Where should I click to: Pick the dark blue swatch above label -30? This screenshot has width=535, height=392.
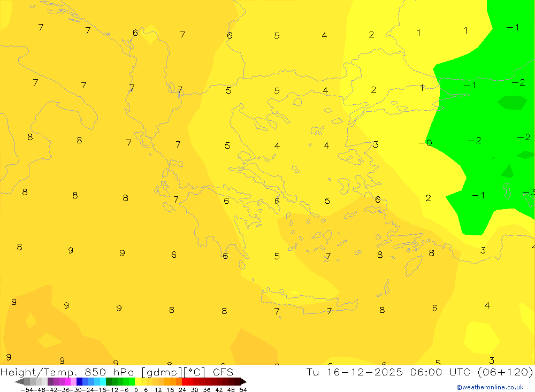[x=79, y=381]
